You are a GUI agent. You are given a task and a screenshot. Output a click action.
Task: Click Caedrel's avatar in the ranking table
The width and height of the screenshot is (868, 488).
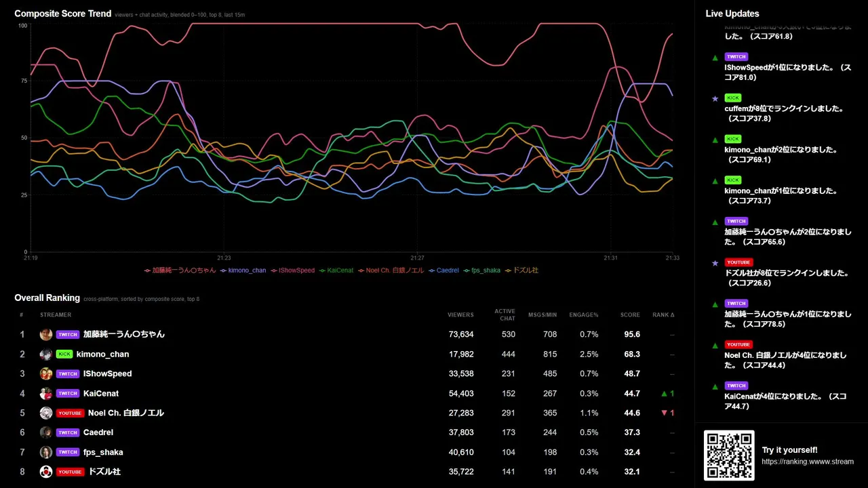coord(46,432)
